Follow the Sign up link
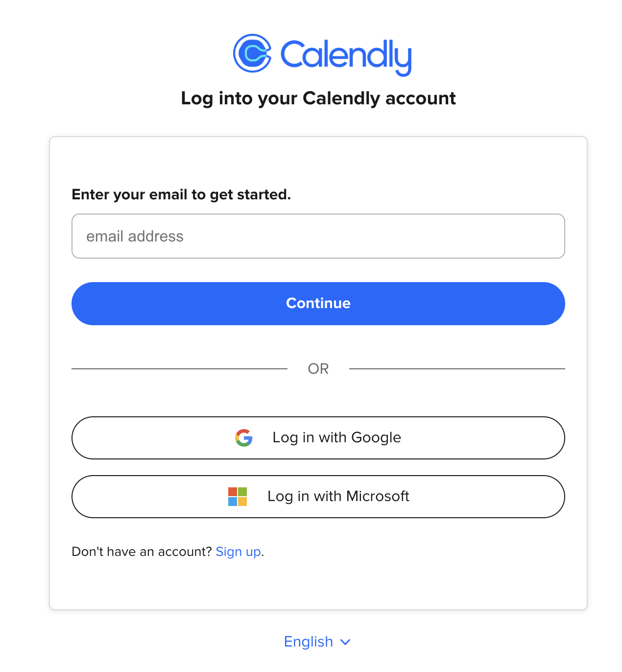The image size is (622, 672). (x=238, y=552)
